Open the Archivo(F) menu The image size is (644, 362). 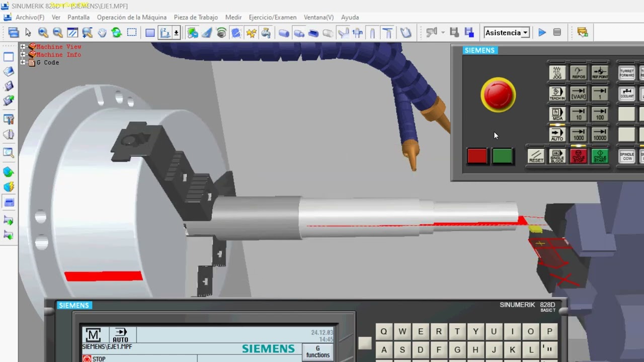click(x=30, y=17)
